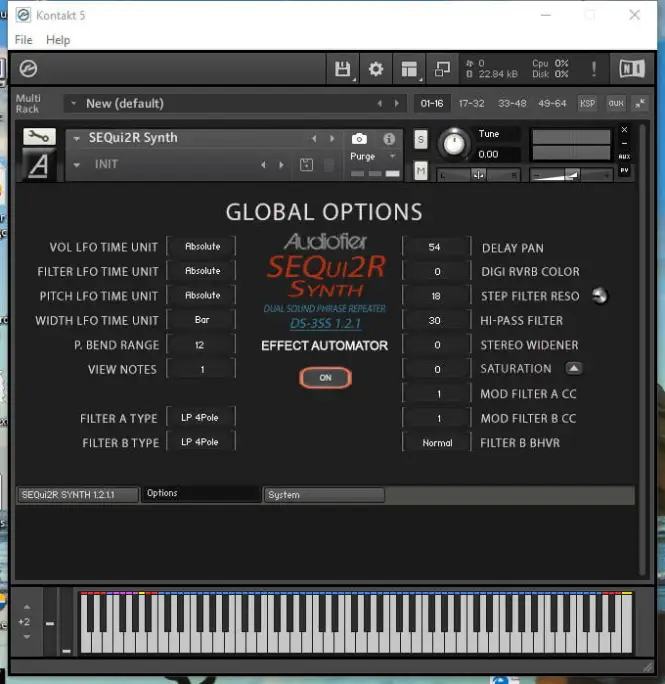This screenshot has width=665, height=684.
Task: Delete snapshot trash icon
Action: [x=329, y=165]
